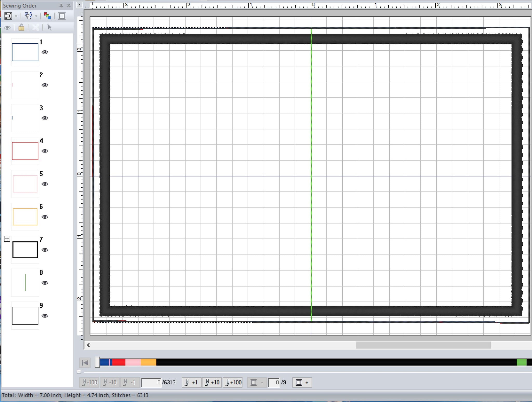Advance to next thread color spool
This screenshot has height=402, width=532.
pos(302,382)
